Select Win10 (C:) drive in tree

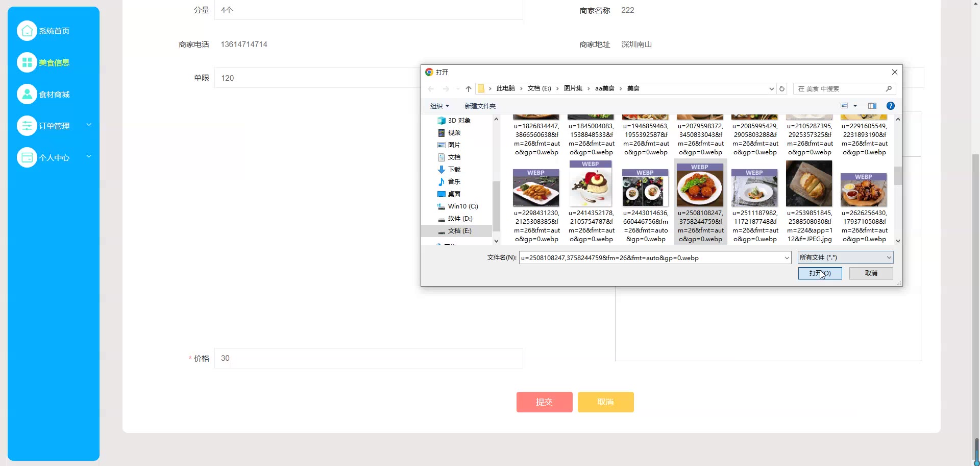(458, 206)
